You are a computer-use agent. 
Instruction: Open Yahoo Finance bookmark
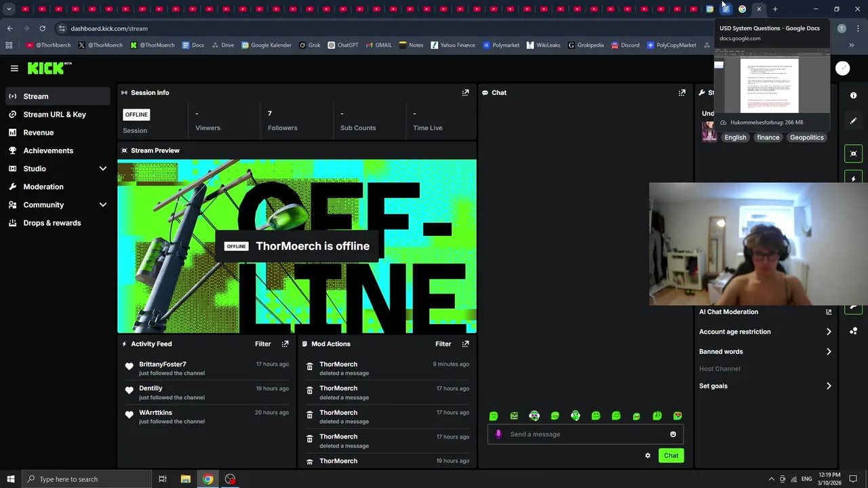(x=452, y=45)
